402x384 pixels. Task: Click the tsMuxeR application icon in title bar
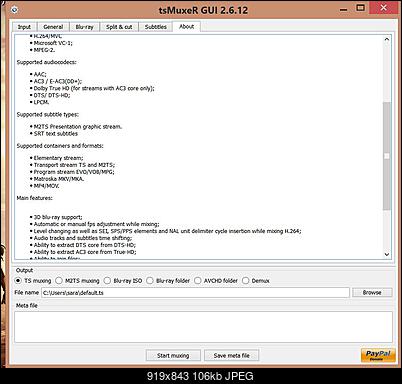(x=14, y=10)
